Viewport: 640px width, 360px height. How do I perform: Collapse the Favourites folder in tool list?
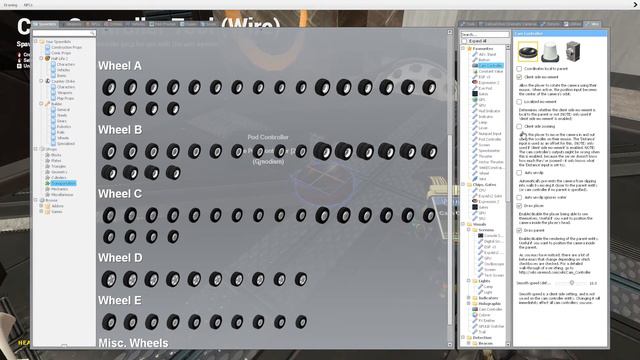point(463,49)
